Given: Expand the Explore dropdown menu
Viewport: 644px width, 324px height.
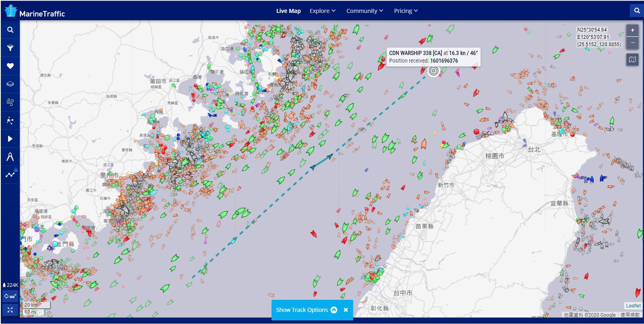Looking at the screenshot, I should tap(322, 11).
